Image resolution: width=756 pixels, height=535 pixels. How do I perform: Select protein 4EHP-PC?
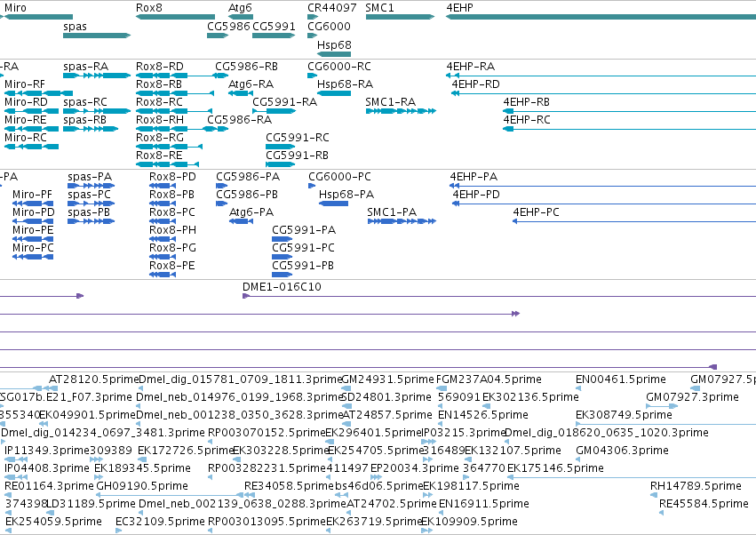[x=634, y=221]
